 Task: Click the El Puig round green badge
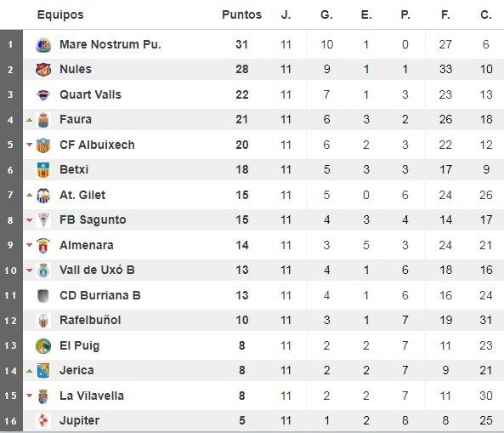tap(43, 346)
